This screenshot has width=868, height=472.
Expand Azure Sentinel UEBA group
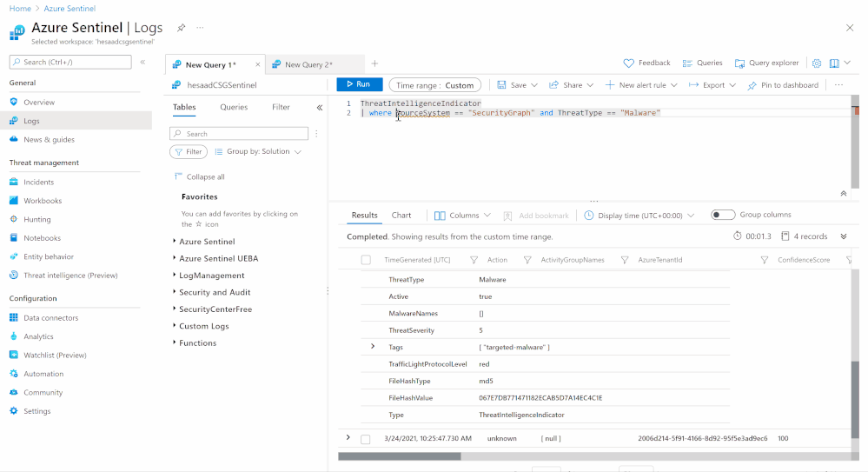174,258
